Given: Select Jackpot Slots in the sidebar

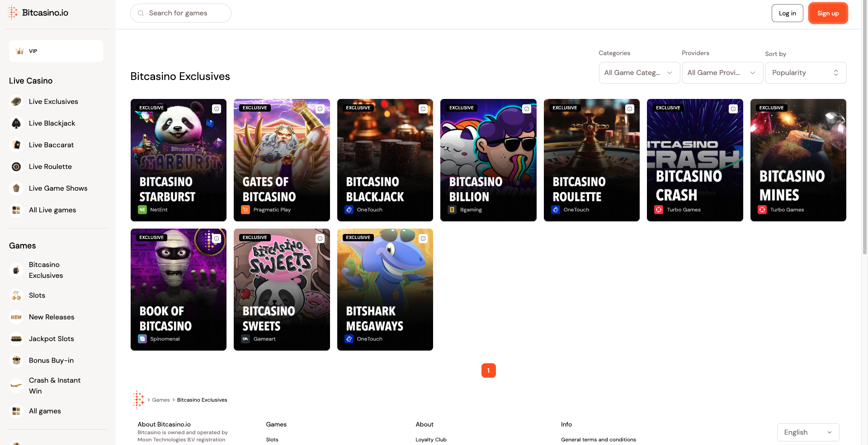Looking at the screenshot, I should [52, 339].
